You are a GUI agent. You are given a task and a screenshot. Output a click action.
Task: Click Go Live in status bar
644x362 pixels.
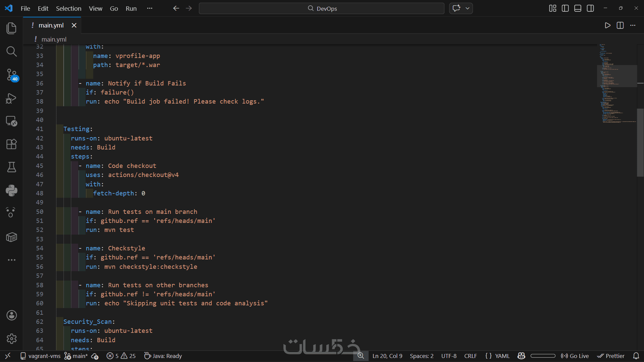coord(575,356)
